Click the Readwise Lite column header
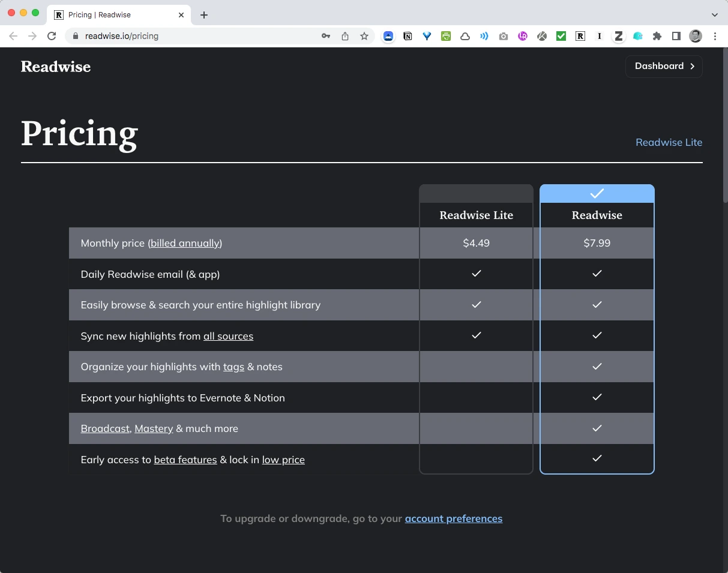This screenshot has height=573, width=728. (477, 215)
